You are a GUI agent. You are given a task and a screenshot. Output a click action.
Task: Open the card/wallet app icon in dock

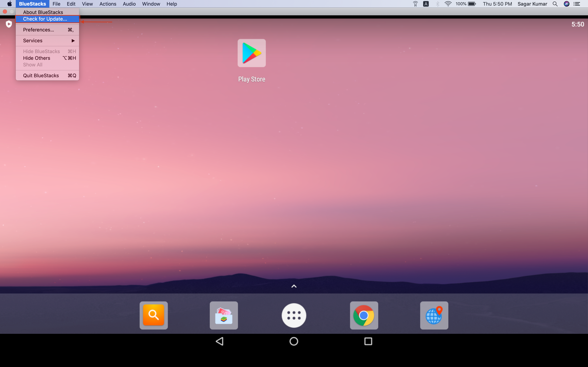tap(224, 315)
